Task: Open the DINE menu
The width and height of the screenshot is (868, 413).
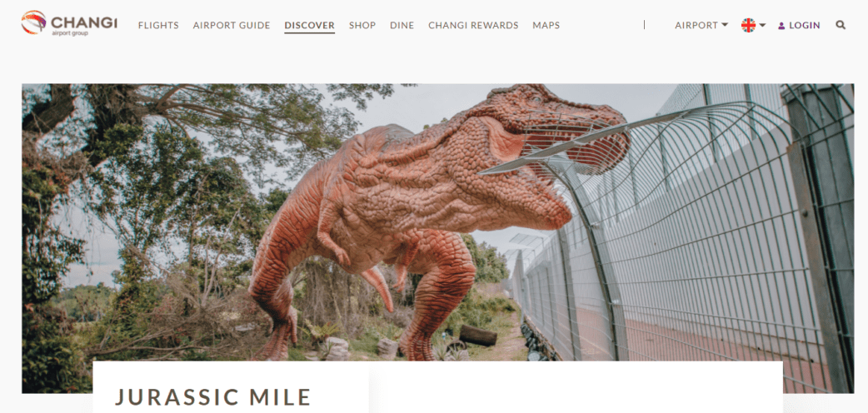Action: [402, 25]
